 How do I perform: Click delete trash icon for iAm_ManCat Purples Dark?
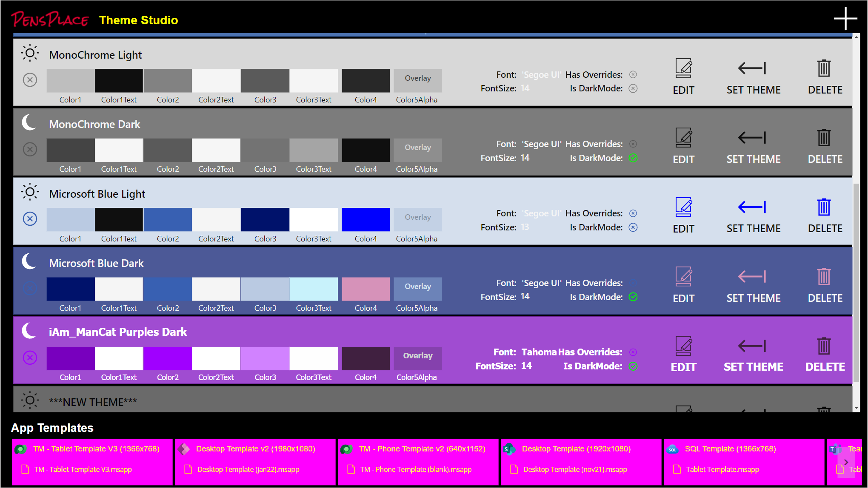click(x=824, y=346)
